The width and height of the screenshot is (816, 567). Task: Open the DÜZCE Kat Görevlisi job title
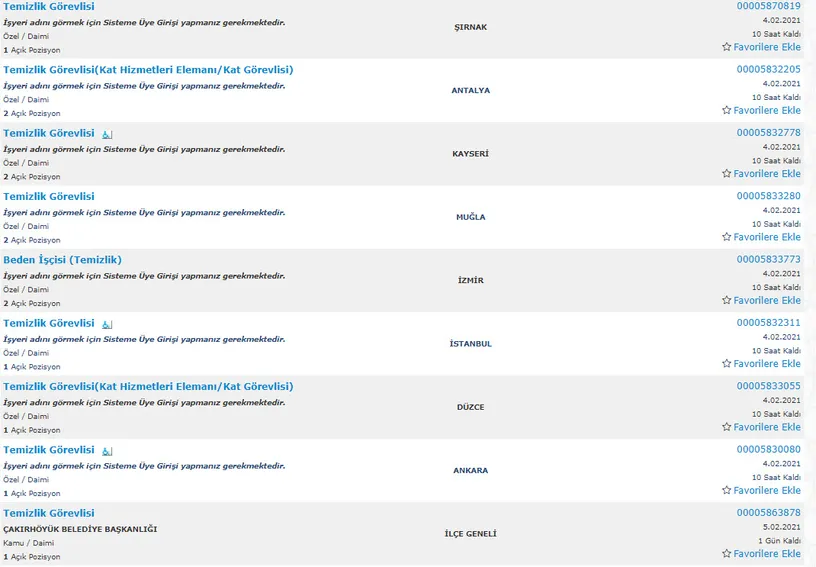coord(148,386)
